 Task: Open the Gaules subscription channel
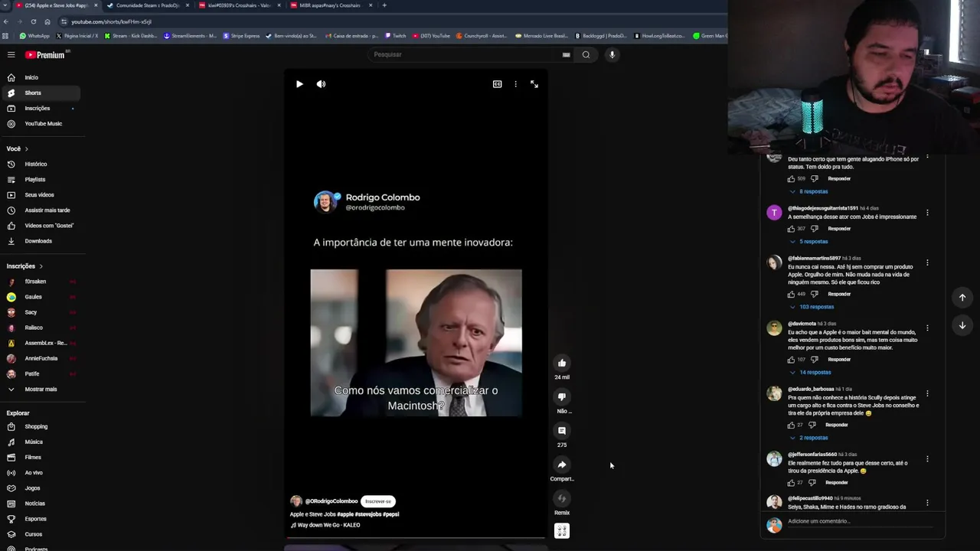coord(40,297)
